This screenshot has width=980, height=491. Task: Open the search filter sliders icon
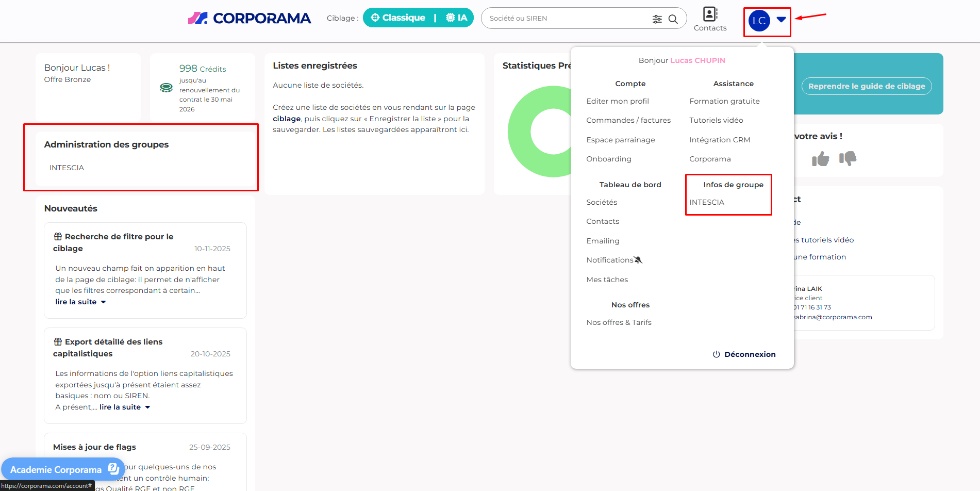tap(657, 19)
